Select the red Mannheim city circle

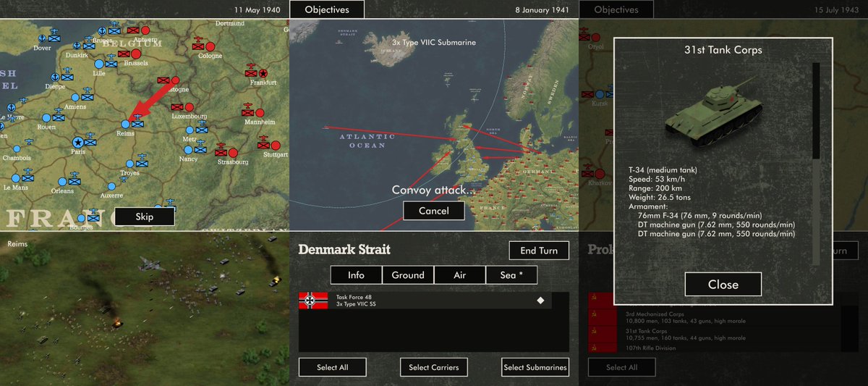[x=261, y=112]
